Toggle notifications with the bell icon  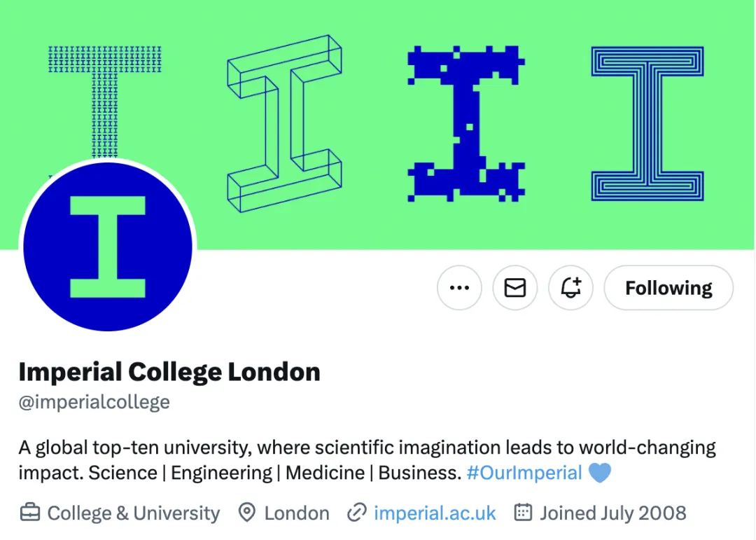(x=570, y=288)
